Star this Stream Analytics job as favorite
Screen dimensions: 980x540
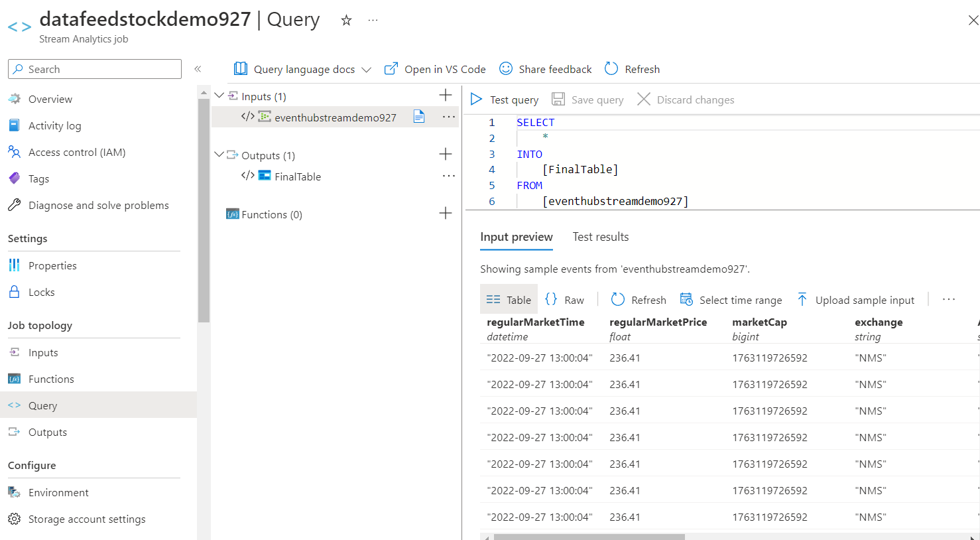coord(345,20)
